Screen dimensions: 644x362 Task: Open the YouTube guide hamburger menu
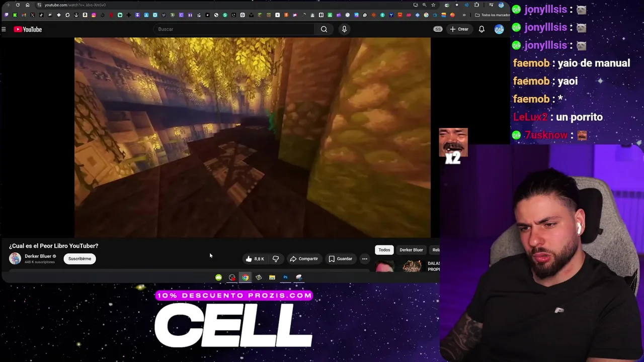point(4,29)
